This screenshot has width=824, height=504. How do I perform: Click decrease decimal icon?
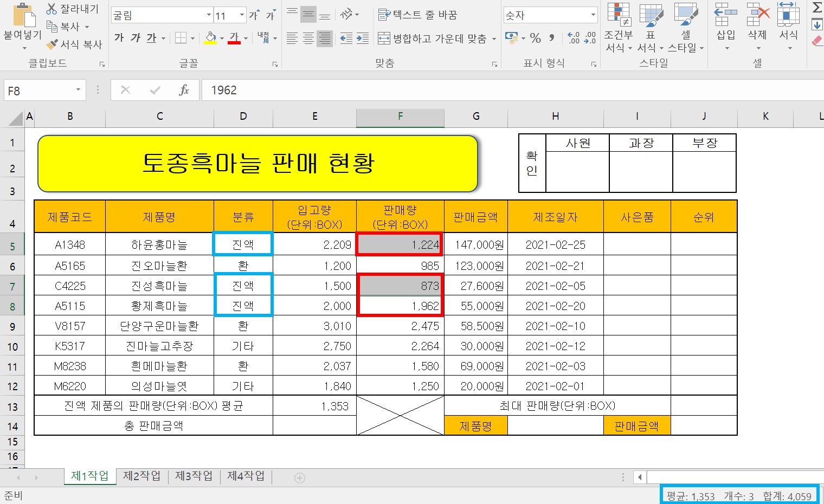coord(590,37)
